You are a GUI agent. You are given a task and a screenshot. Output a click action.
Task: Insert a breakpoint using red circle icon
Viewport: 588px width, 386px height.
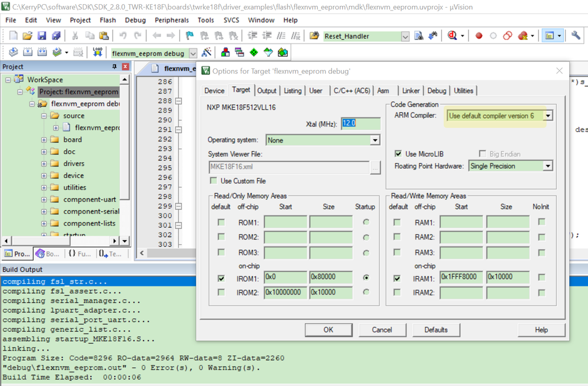[479, 36]
